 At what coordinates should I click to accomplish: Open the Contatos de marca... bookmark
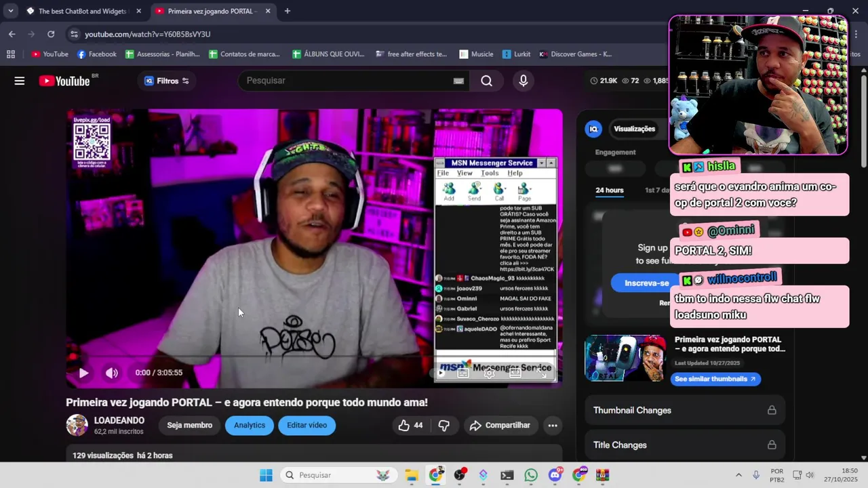(x=245, y=54)
